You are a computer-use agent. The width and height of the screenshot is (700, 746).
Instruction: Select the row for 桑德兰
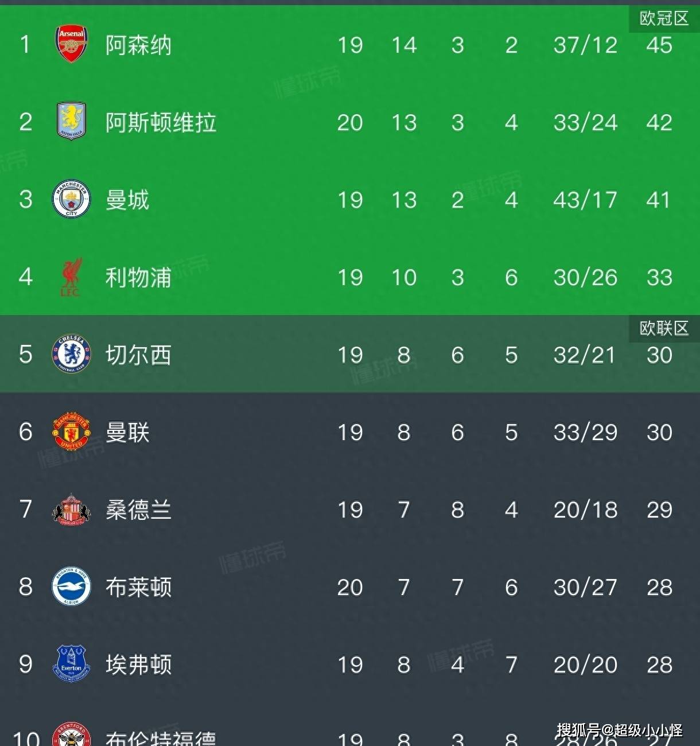(344, 510)
